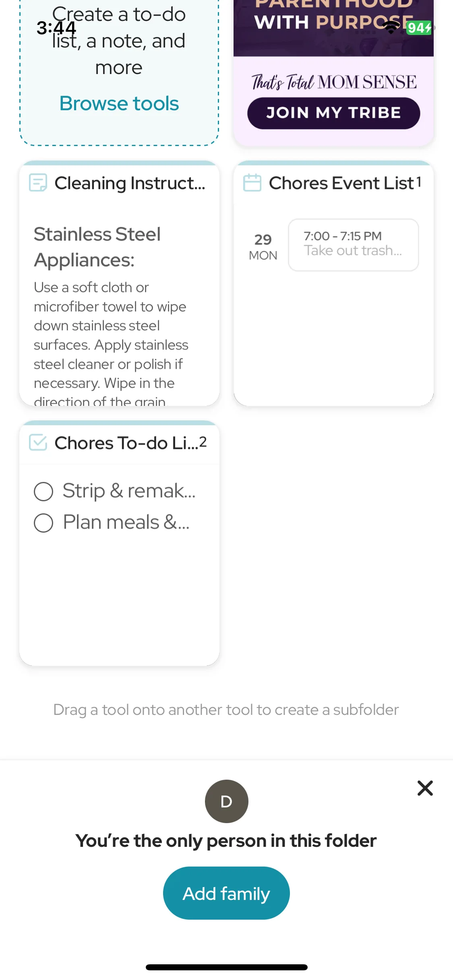Open the Take out trash event
Viewport: 453px width, 980px height.
click(354, 245)
